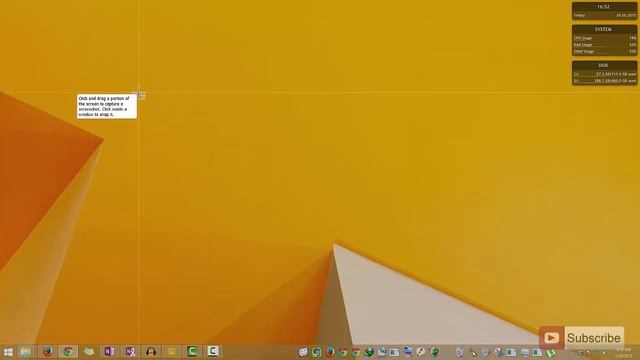Click the C: drive usage row

point(604,74)
